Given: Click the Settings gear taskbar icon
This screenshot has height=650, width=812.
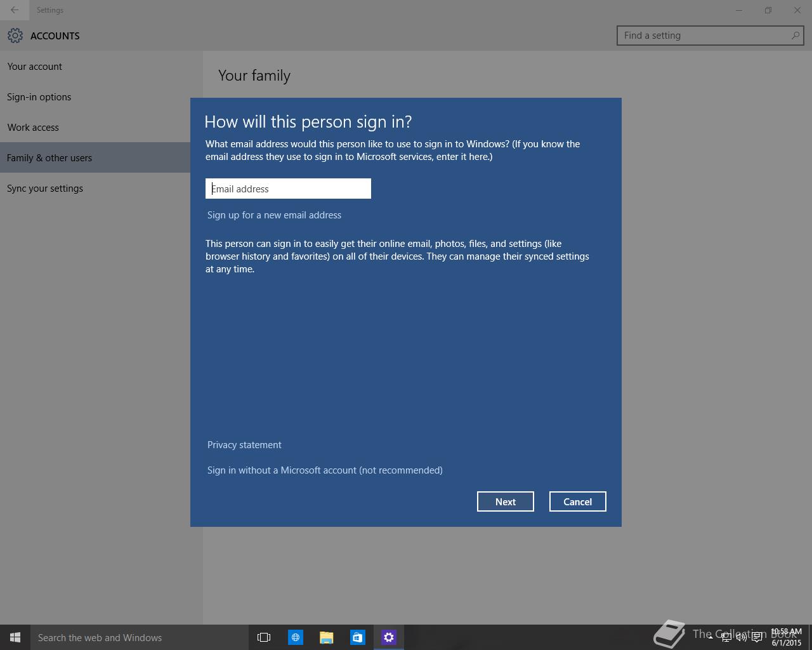Looking at the screenshot, I should [x=389, y=637].
